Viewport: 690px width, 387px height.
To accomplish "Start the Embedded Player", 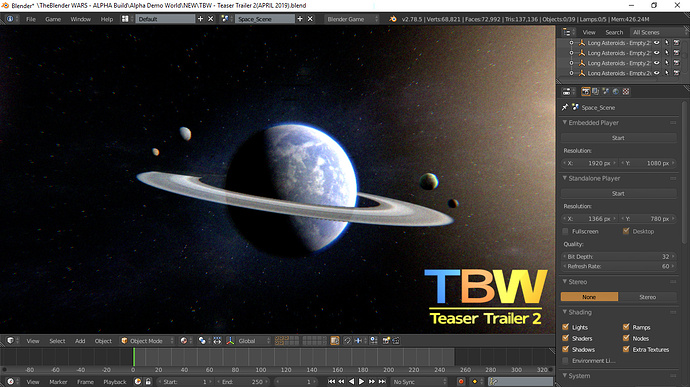I will point(618,138).
